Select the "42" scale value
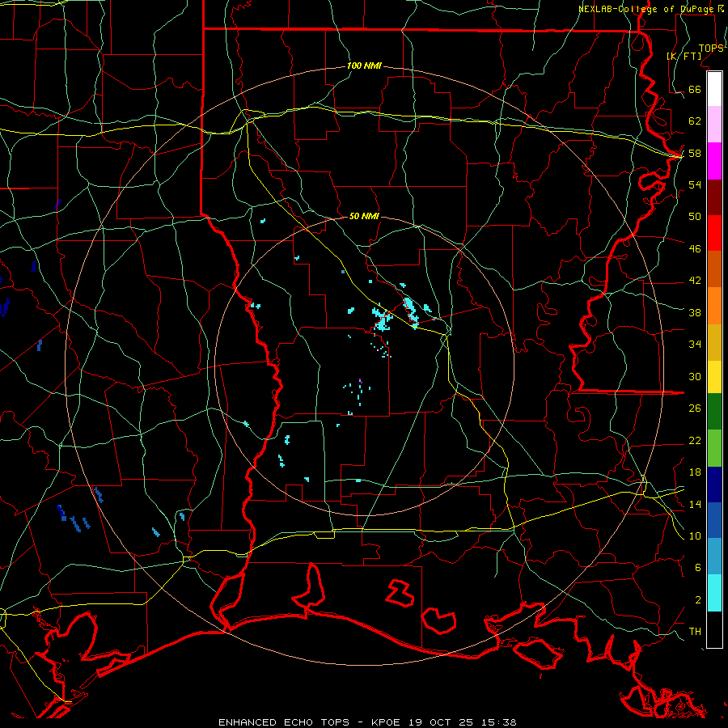The height and width of the screenshot is (728, 728). (x=695, y=281)
